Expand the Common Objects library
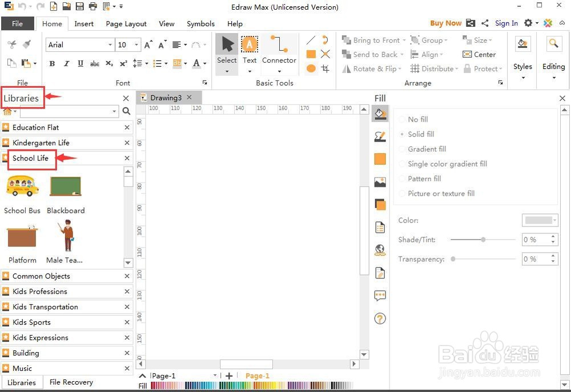This screenshot has width=571, height=392. coord(66,276)
